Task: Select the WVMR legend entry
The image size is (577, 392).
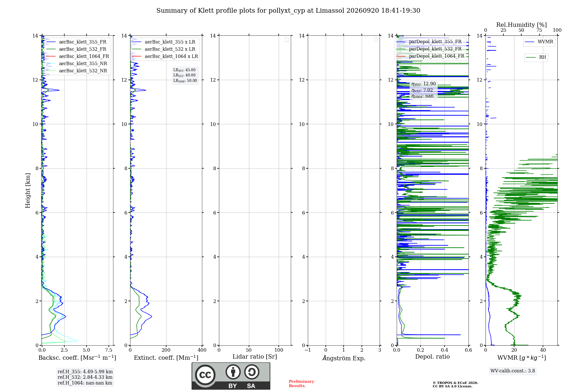Action: (539, 42)
